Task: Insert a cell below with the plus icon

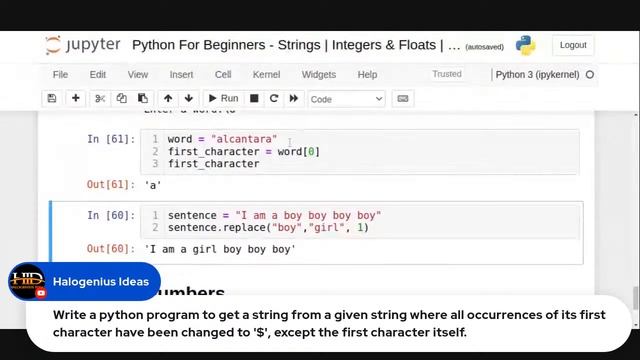Action: pos(76,98)
